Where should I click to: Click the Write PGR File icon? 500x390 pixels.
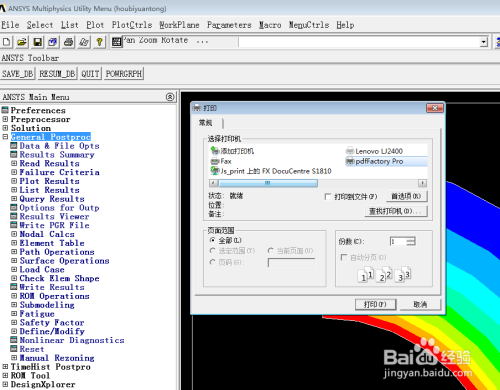point(14,225)
